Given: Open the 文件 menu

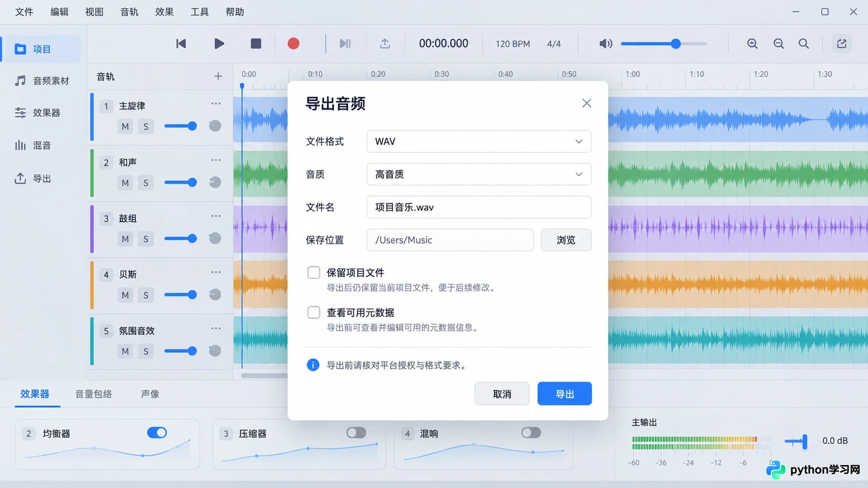Looking at the screenshot, I should coord(24,12).
